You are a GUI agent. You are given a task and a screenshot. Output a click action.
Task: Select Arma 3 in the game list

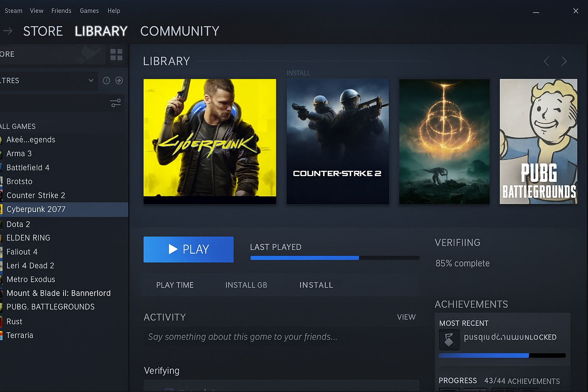pos(19,154)
